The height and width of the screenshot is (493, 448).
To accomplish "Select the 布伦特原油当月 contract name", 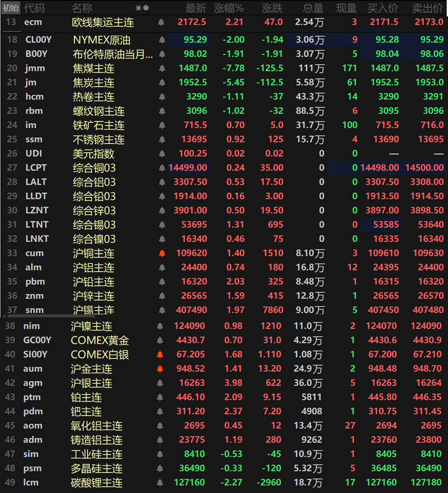I will coord(113,54).
